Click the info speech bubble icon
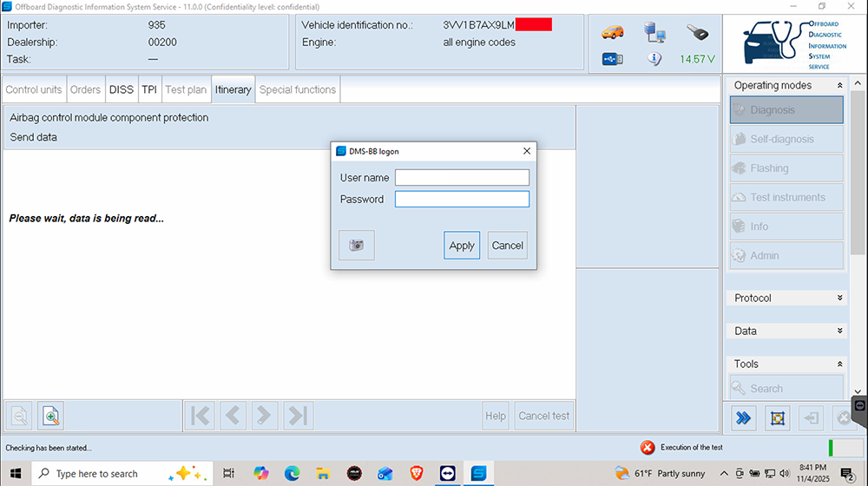The image size is (868, 486). [654, 59]
